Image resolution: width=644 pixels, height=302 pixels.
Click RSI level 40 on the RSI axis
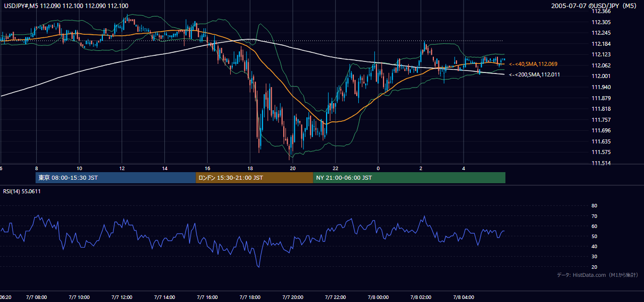[594, 246]
